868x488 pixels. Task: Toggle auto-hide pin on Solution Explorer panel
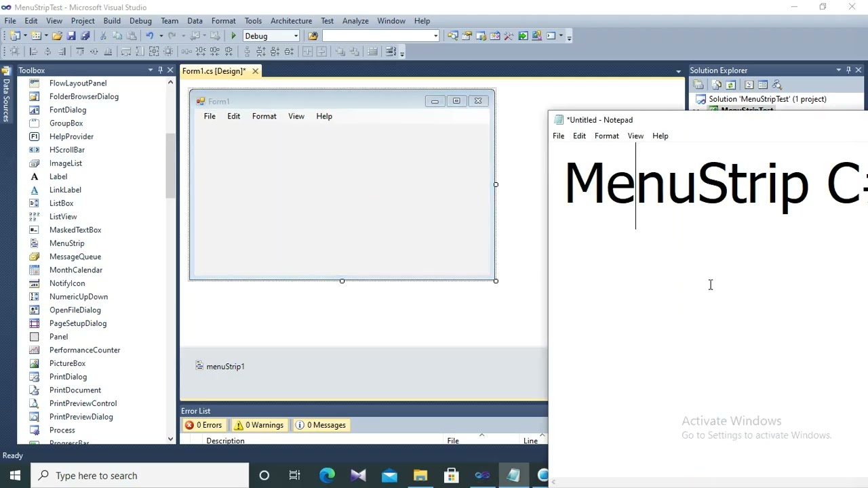tap(848, 70)
